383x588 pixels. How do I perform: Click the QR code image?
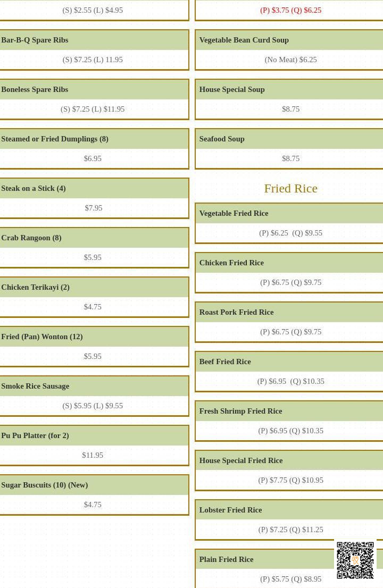pos(355,560)
